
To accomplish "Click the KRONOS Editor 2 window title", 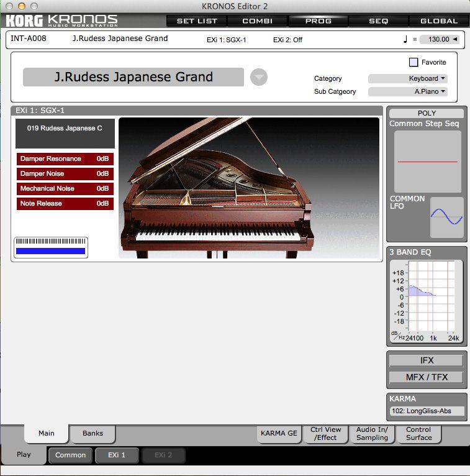I will 235,6.
